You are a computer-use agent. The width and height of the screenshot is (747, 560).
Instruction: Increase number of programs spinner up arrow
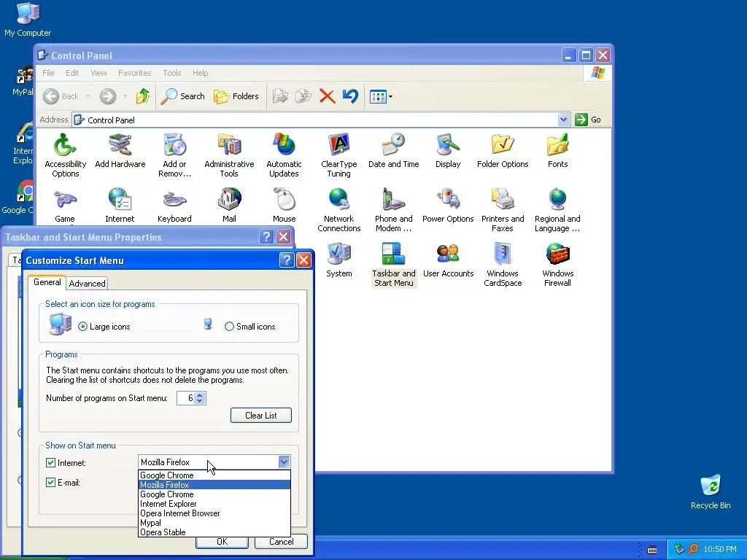coord(200,394)
